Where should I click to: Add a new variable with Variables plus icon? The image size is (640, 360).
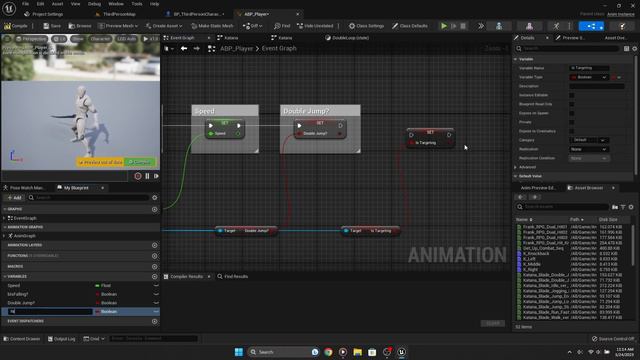155,277
